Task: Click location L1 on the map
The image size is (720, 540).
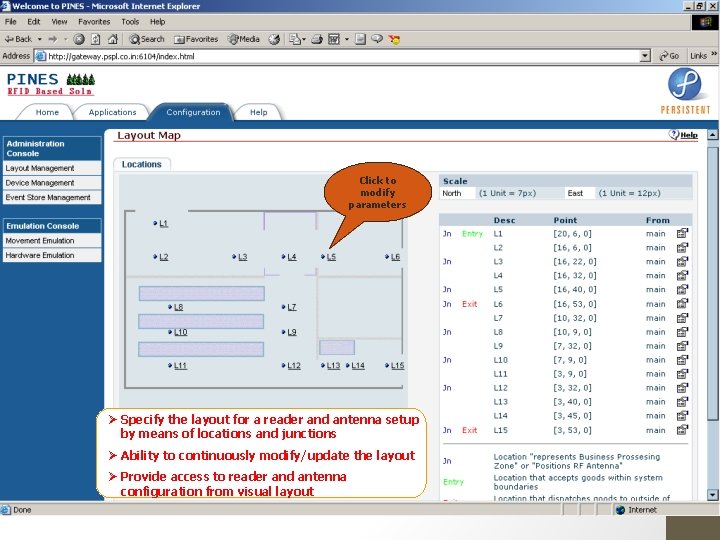Action: 163,224
